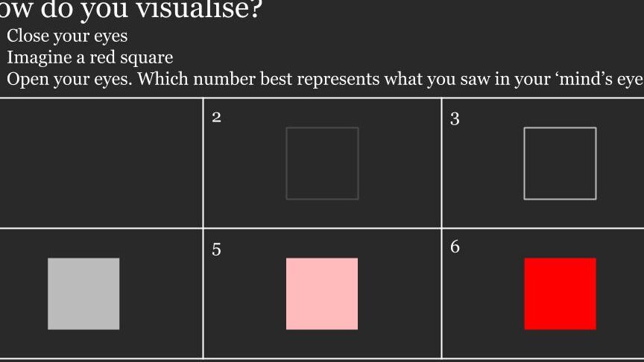Screen dimensions: 644x362
Task: Pick the white outlined empty square
Action: 561,163
